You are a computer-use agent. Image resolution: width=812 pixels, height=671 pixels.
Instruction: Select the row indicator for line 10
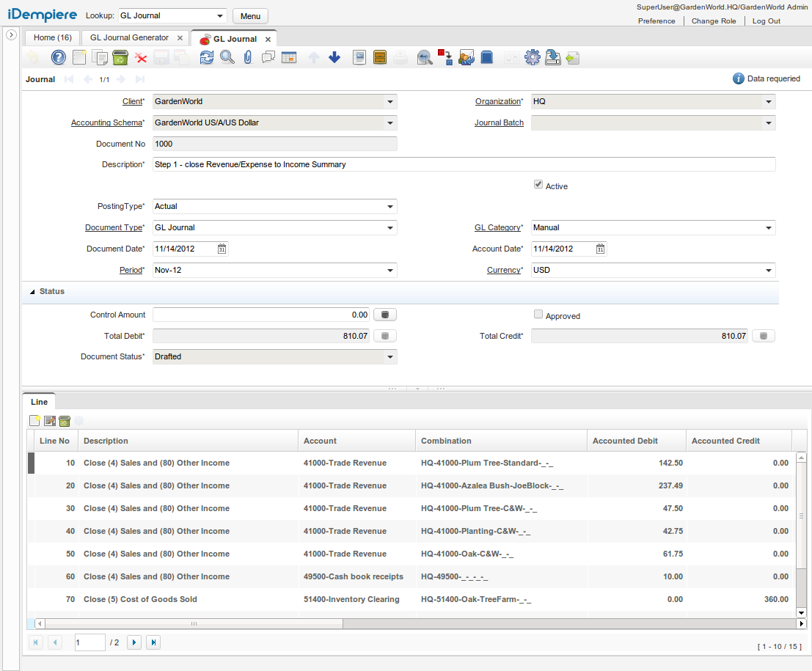pos(31,463)
